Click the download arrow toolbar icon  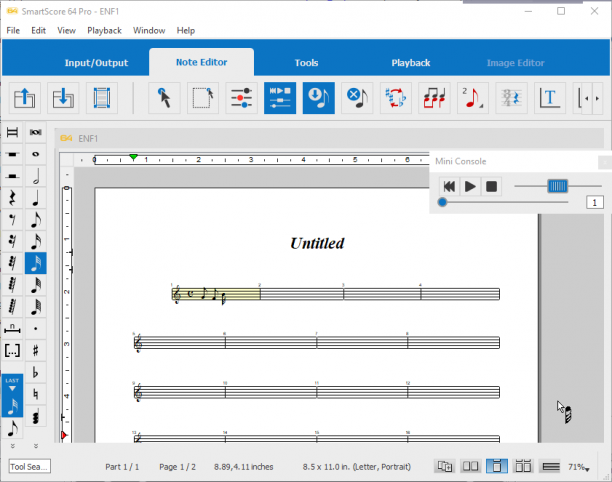[63, 98]
